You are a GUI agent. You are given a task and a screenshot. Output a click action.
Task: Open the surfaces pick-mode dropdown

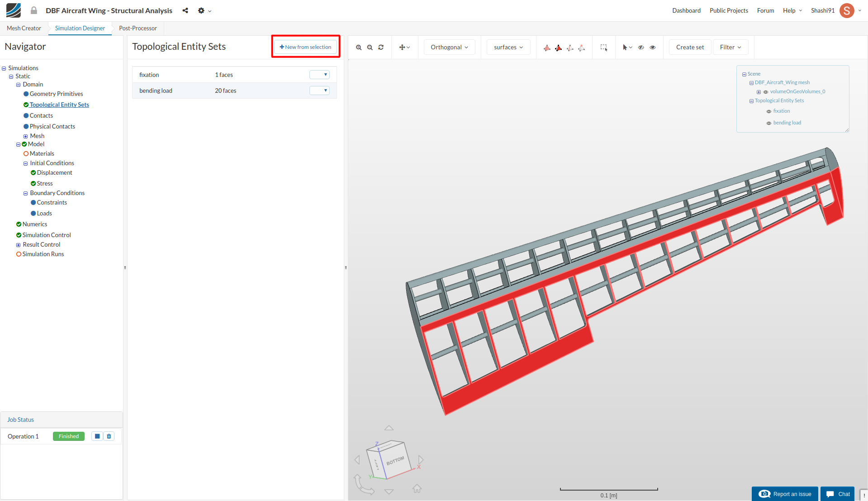point(508,47)
